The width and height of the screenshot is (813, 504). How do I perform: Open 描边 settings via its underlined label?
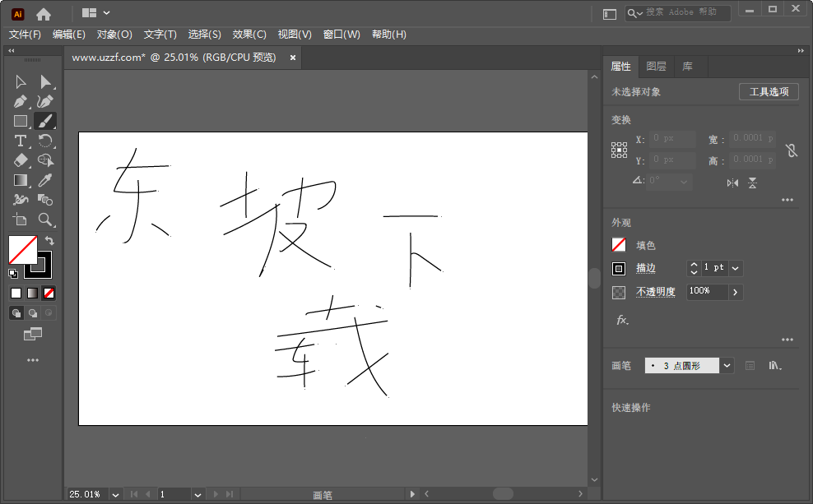[645, 269]
